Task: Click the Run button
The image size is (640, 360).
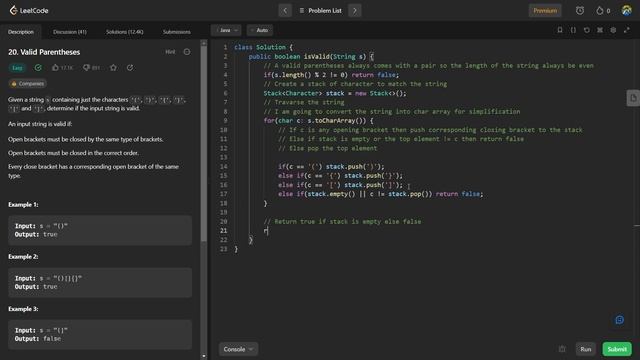Action: tap(586, 349)
